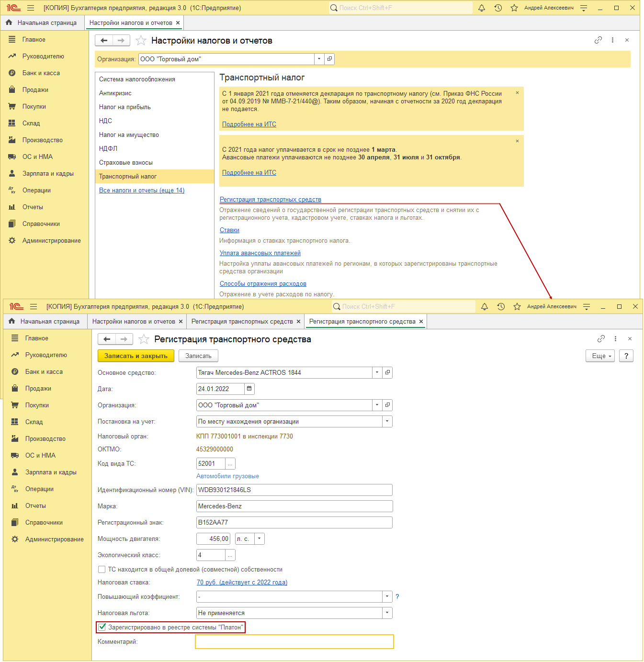Open organization open-form icon in upper window

tap(329, 59)
